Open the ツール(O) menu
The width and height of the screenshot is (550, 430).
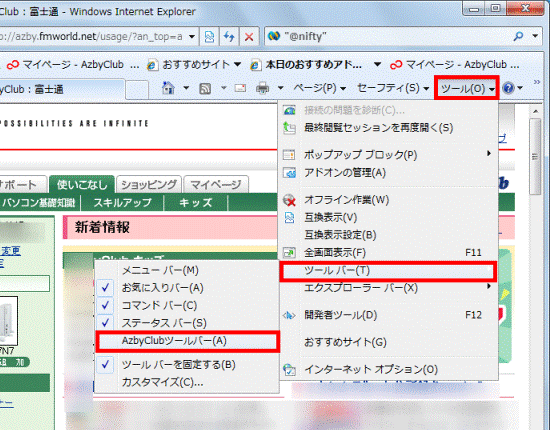point(467,88)
